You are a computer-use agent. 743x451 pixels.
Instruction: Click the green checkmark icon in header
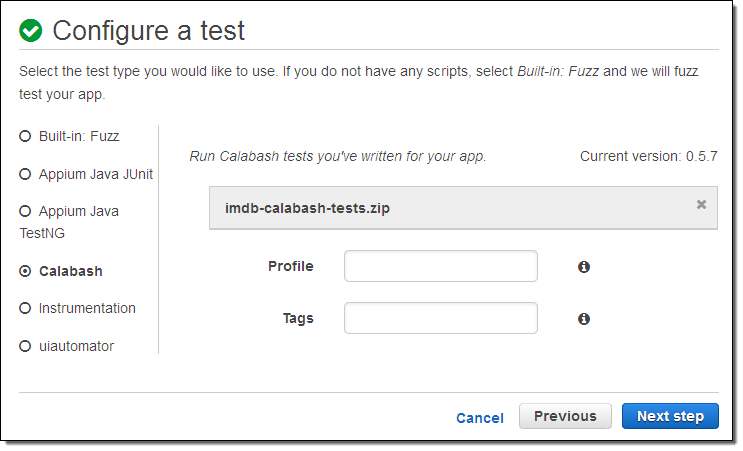[31, 30]
